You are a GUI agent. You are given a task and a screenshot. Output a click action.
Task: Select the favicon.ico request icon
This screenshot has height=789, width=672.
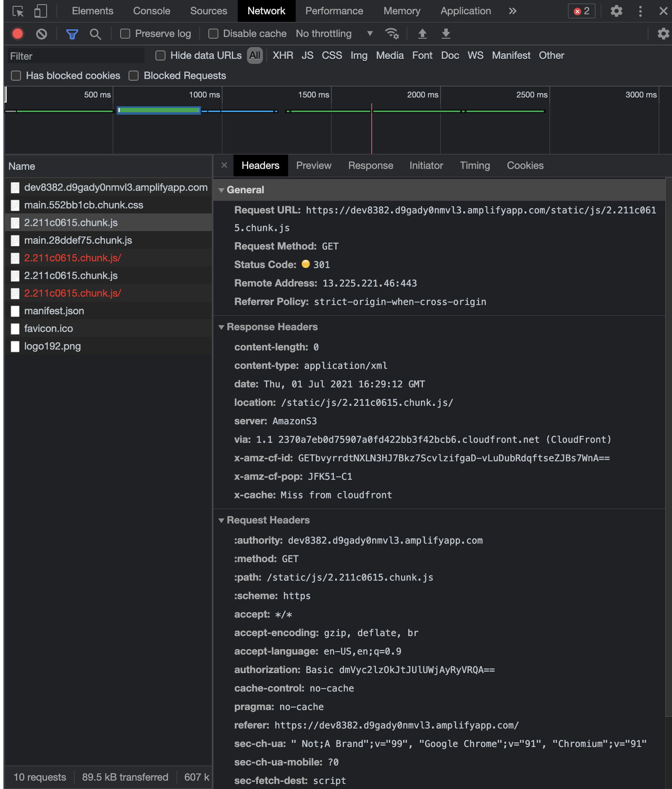coord(15,329)
